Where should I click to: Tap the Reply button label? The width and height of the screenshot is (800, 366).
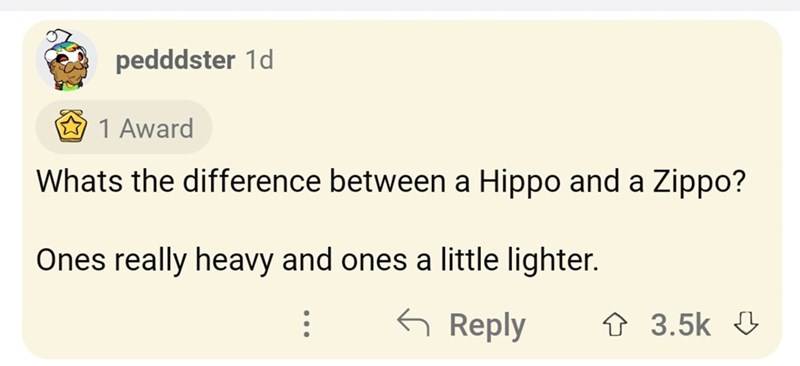487,326
